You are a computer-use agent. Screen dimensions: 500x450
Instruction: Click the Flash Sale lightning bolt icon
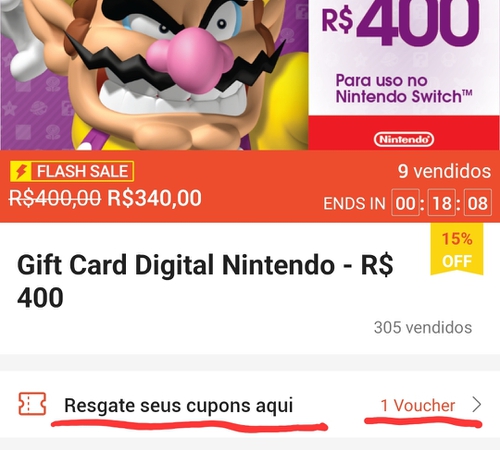[21, 171]
